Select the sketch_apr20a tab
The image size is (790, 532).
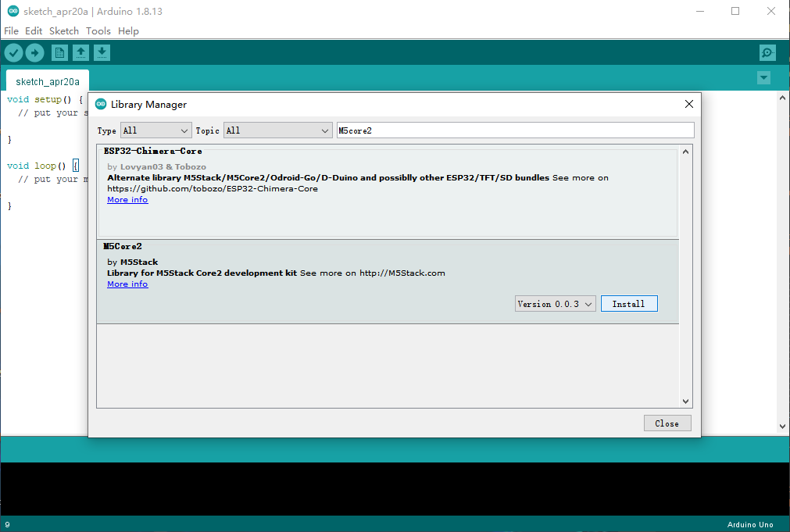(48, 81)
